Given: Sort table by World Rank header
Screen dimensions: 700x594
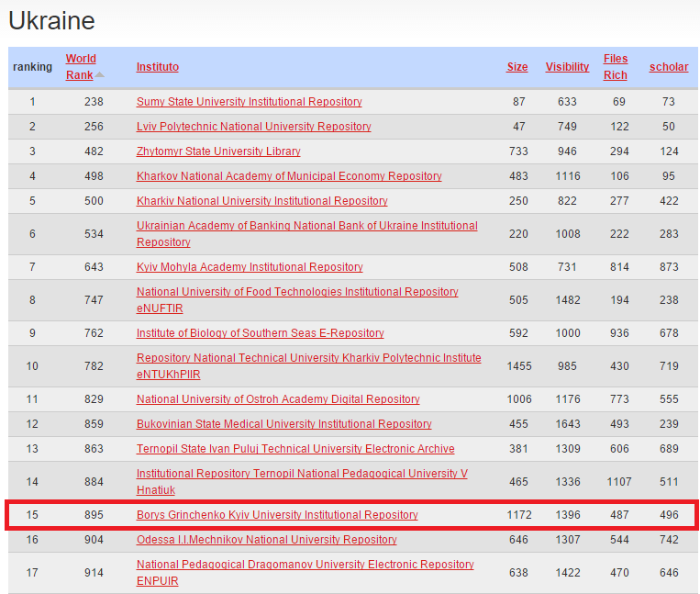Looking at the screenshot, I should (x=81, y=67).
